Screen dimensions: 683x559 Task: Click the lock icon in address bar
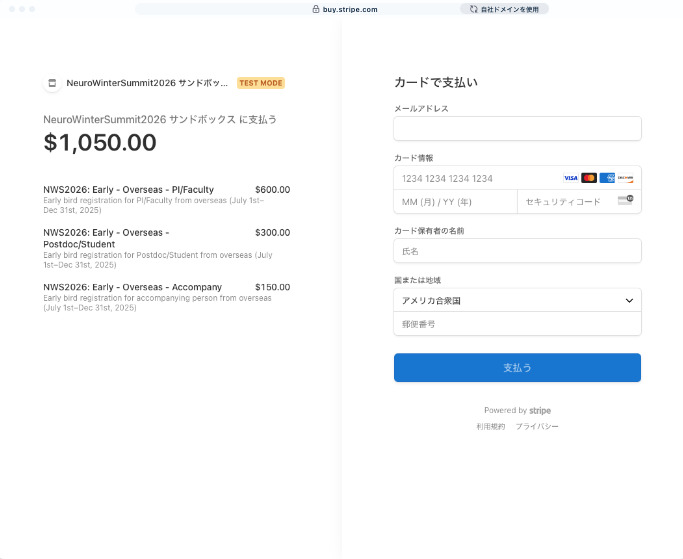pos(316,9)
